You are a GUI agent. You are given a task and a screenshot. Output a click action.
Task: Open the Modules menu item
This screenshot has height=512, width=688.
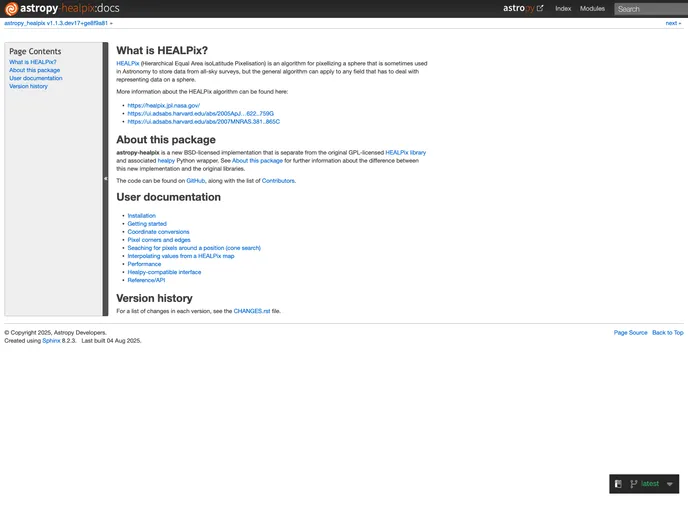pyautogui.click(x=592, y=9)
